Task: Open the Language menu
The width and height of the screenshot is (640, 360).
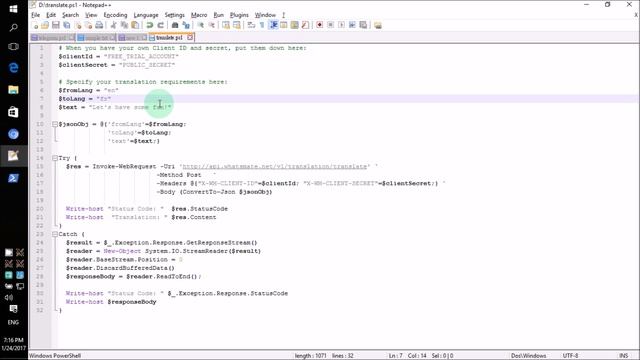Action: click(x=146, y=15)
